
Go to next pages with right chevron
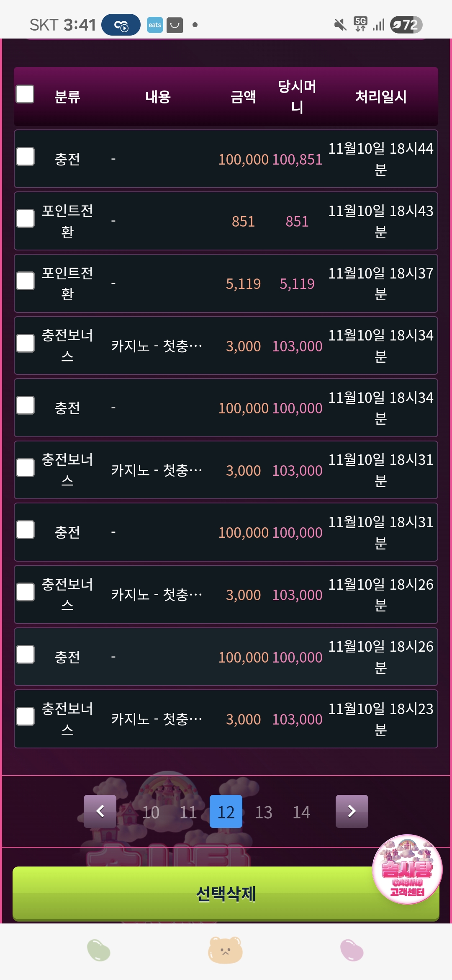click(x=352, y=811)
